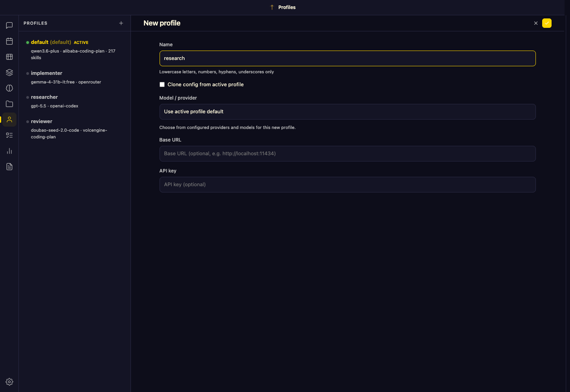The image size is (570, 392).
Task: Open the Model / provider dropdown
Action: 347,112
